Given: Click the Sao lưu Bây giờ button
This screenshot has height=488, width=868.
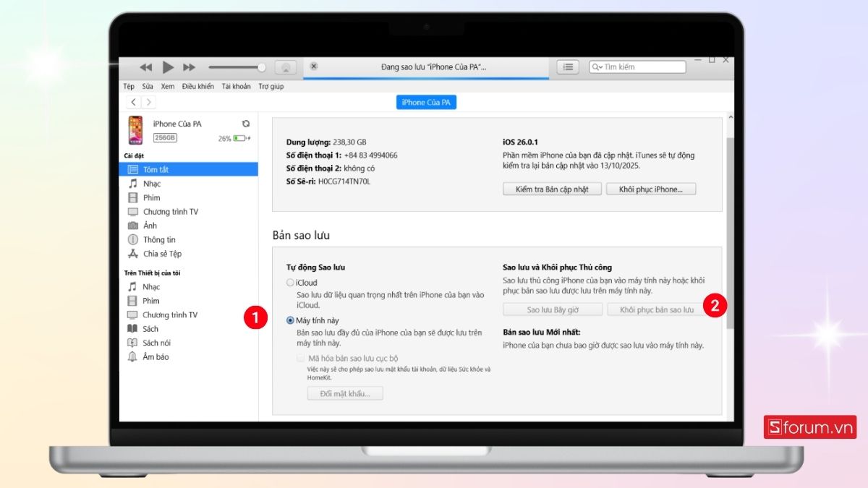Looking at the screenshot, I should [553, 309].
